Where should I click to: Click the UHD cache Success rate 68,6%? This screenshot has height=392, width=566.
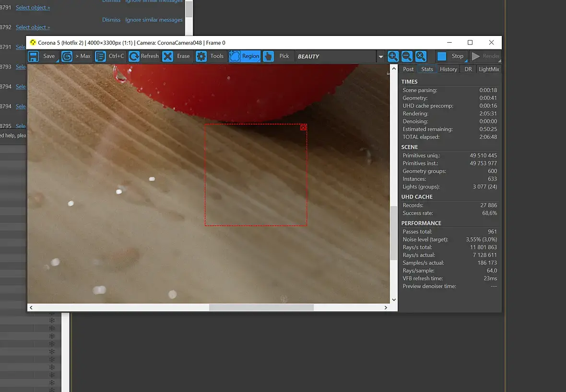(x=489, y=213)
